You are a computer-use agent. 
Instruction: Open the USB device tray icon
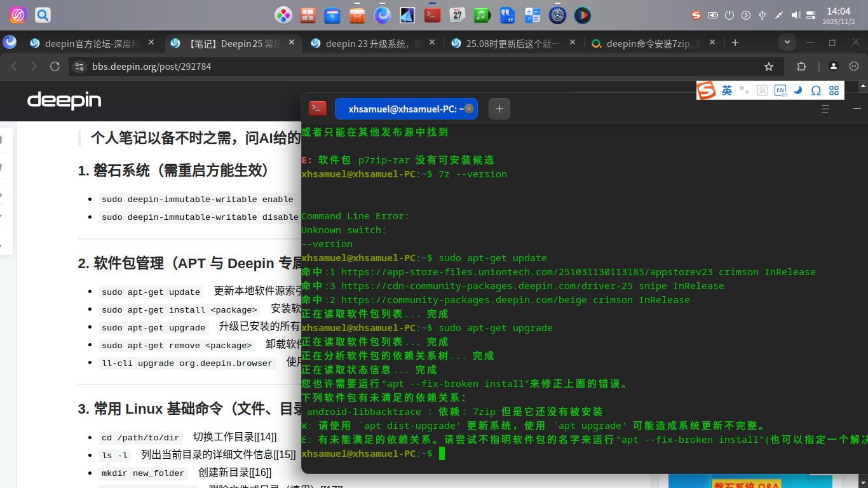pos(763,15)
